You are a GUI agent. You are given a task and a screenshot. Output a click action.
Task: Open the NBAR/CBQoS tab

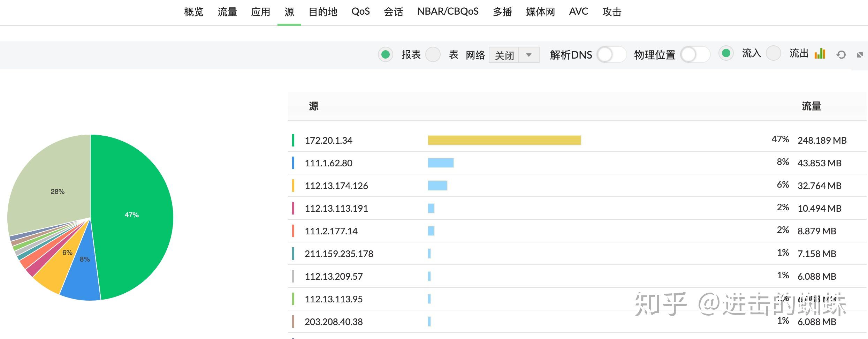448,12
